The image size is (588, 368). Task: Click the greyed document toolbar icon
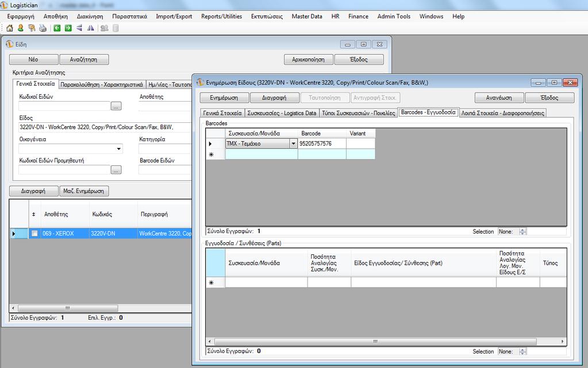pos(116,28)
